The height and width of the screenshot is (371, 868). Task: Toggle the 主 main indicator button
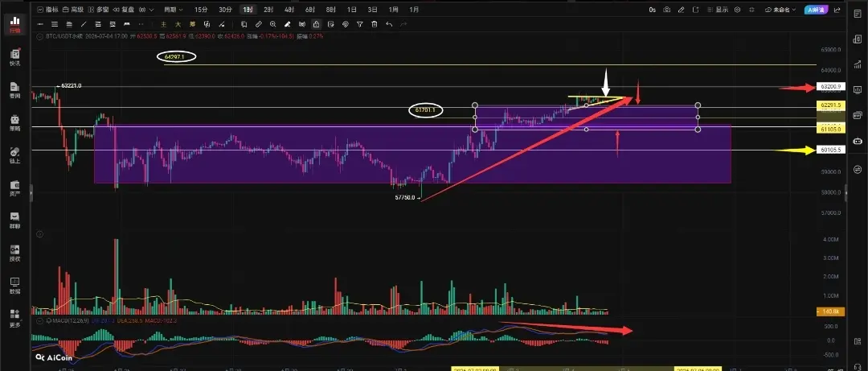163,24
